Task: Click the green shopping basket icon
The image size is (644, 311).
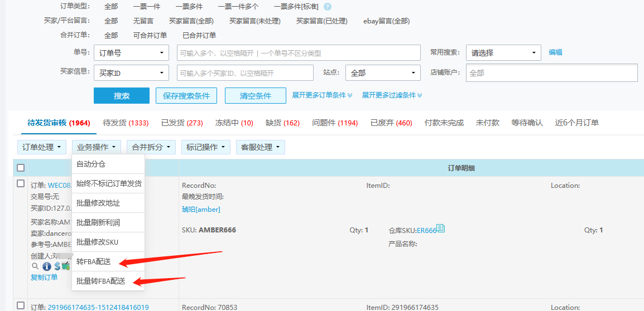Action: click(x=66, y=266)
